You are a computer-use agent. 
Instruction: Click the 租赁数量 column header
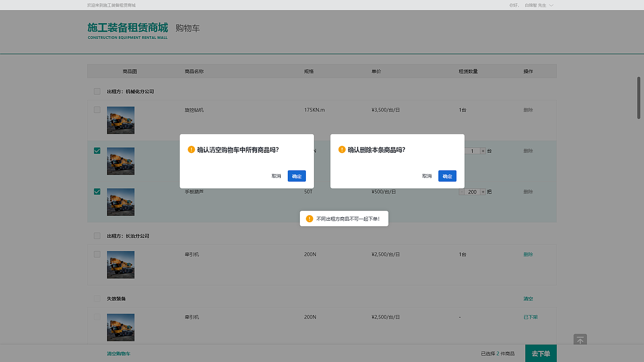468,71
